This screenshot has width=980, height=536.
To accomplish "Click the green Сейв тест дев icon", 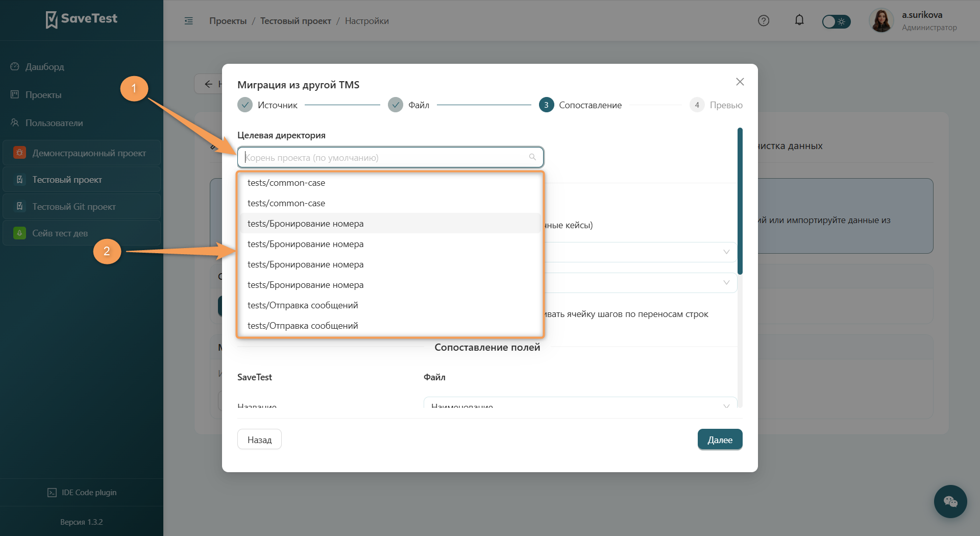I will click(x=19, y=233).
